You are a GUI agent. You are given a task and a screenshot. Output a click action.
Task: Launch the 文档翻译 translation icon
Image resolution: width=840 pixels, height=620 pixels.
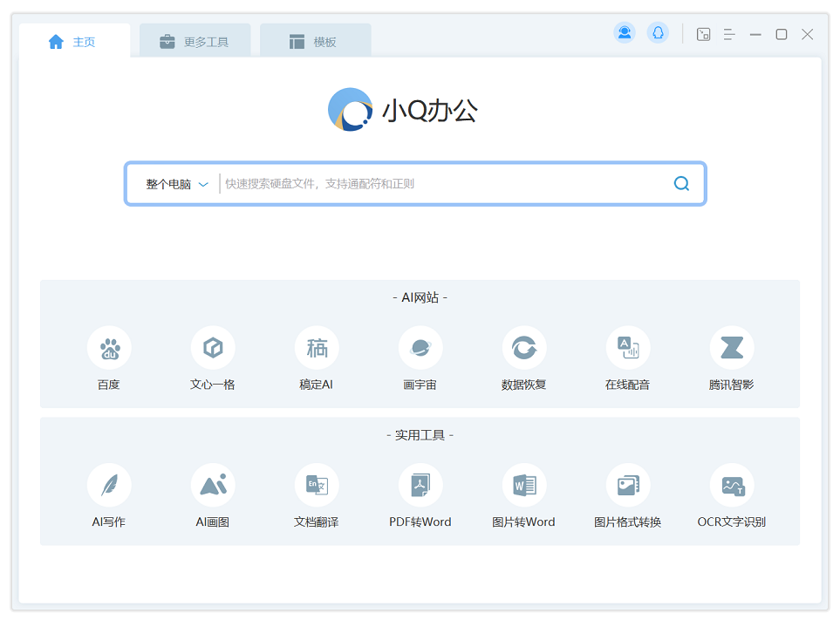317,485
